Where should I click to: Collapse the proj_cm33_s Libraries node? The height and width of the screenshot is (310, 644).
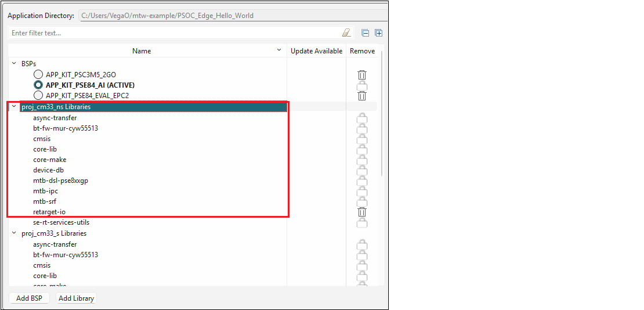pos(14,233)
